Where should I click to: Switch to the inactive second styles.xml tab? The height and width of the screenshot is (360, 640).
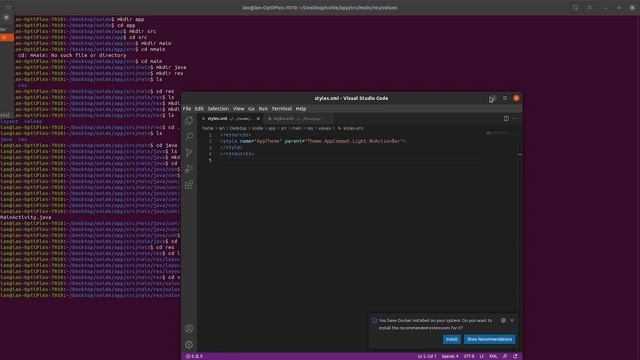pos(298,119)
